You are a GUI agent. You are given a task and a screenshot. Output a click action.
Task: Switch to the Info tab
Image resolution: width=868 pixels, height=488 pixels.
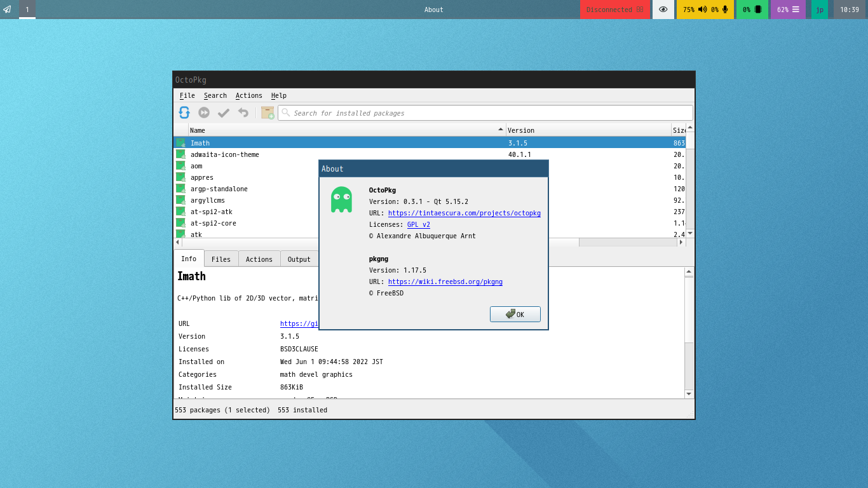tap(189, 259)
